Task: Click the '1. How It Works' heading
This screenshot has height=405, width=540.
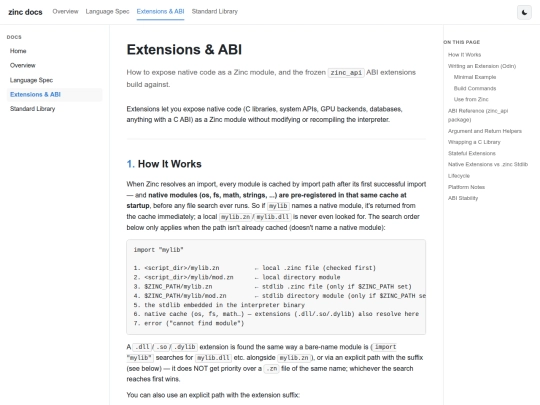Action: (x=164, y=164)
